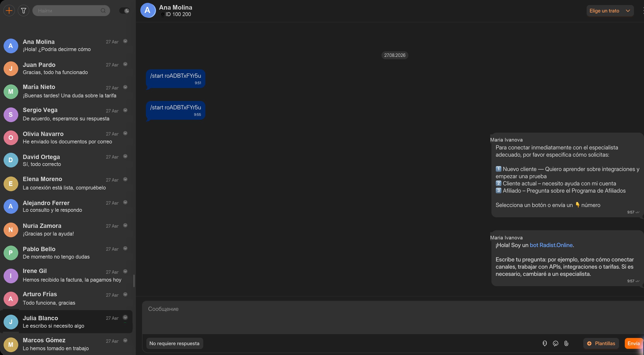Open Elige un trato dropdown

coord(610,11)
